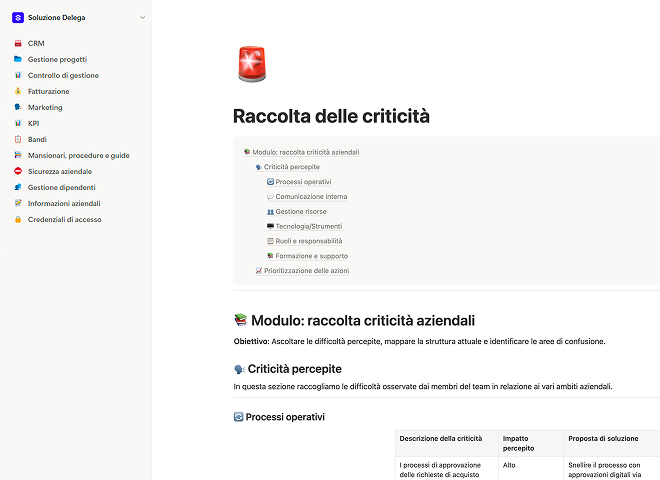
Task: Open Gestione progetti in sidebar
Action: pos(57,59)
